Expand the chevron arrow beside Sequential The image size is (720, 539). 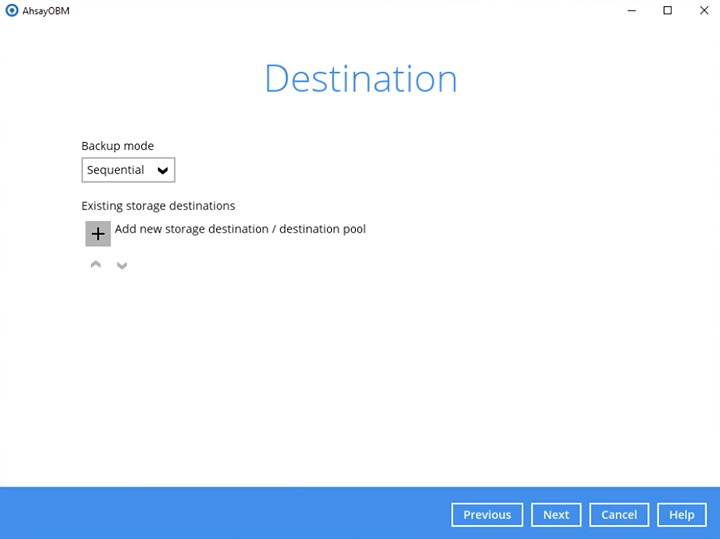[163, 171]
